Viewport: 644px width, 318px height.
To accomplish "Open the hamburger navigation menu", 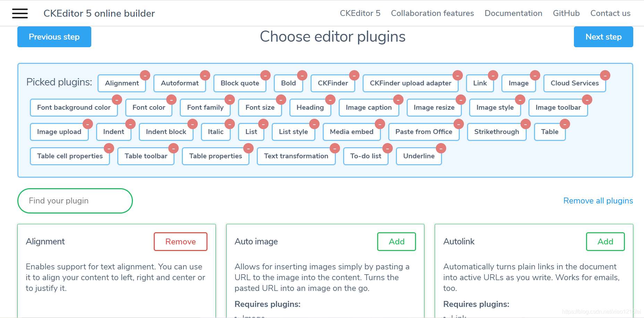I will pos(20,13).
